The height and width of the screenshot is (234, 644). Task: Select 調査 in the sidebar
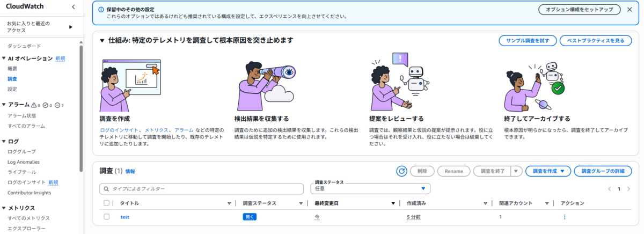[12, 79]
